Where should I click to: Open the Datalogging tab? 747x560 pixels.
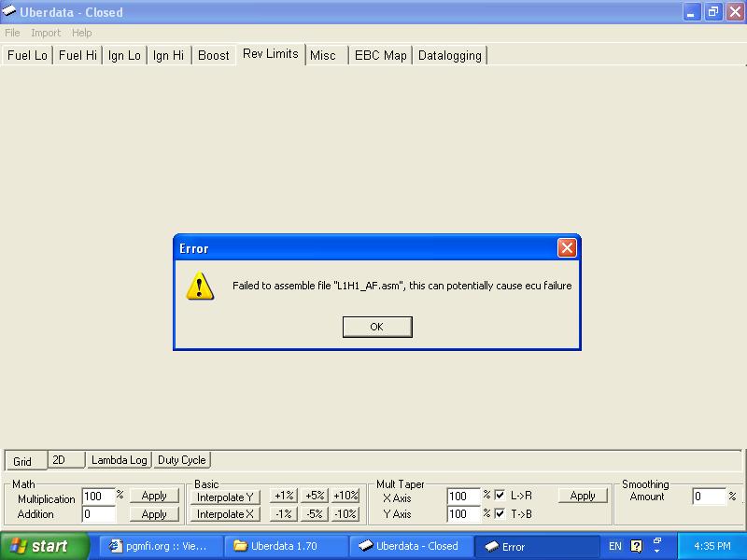449,55
